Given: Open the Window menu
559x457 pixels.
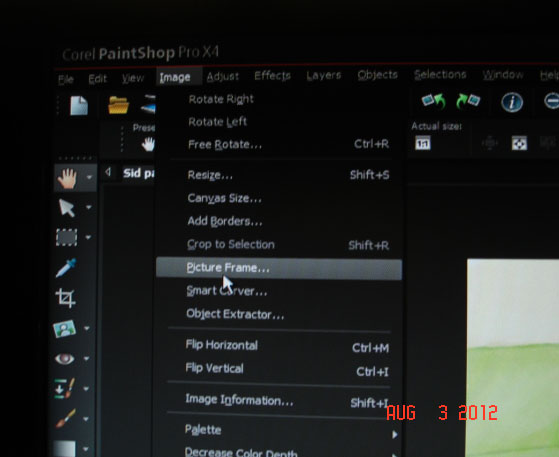Looking at the screenshot, I should pos(503,75).
